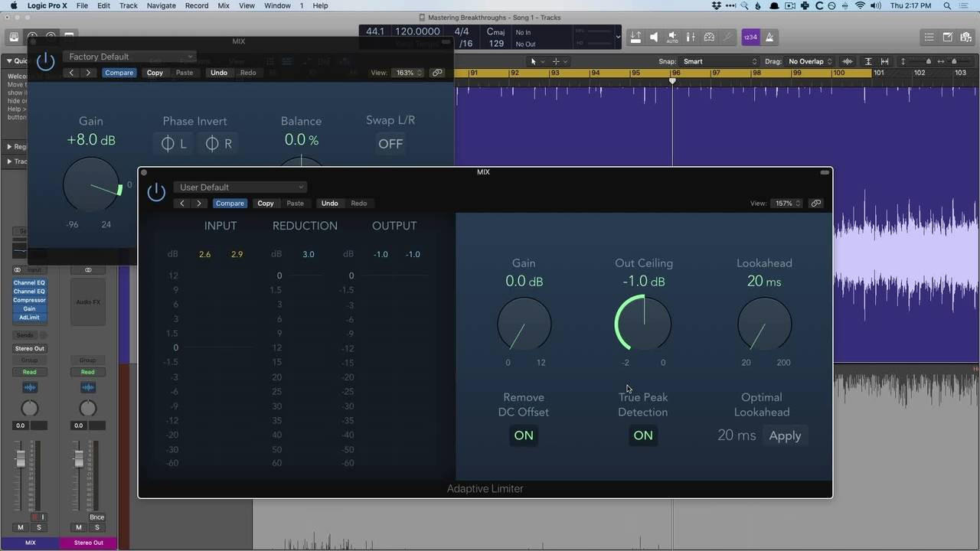Viewport: 980px width, 551px height.
Task: Click Compare in the Adaptive Limiter
Action: [x=230, y=204]
